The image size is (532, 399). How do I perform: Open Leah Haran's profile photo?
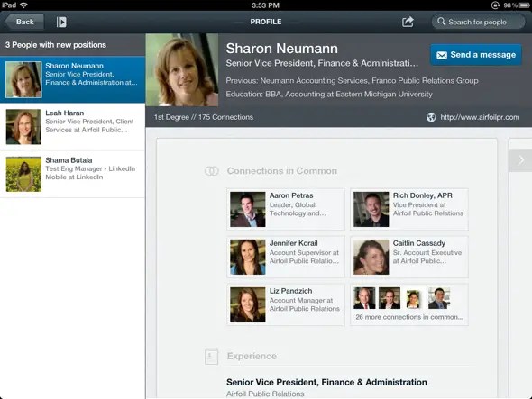[23, 127]
